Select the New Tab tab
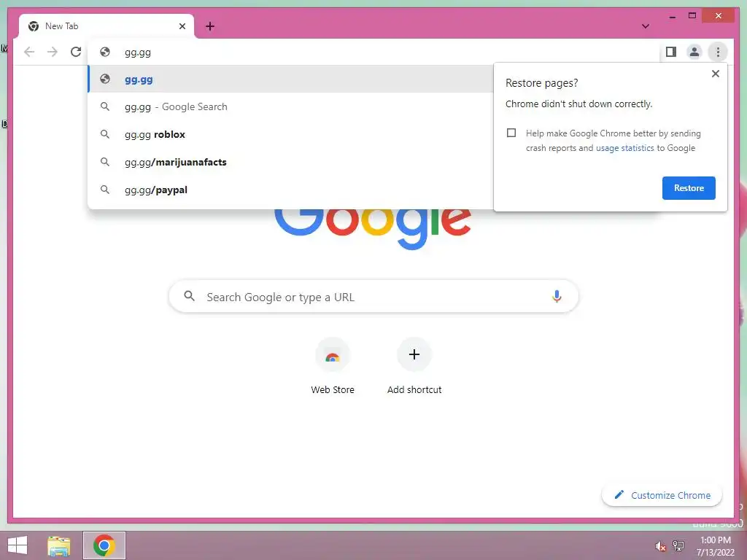Image resolution: width=747 pixels, height=560 pixels. tap(107, 26)
